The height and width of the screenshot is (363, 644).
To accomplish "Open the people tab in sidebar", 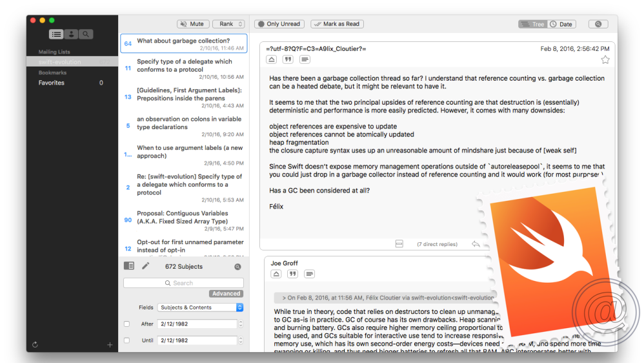I will [x=71, y=34].
